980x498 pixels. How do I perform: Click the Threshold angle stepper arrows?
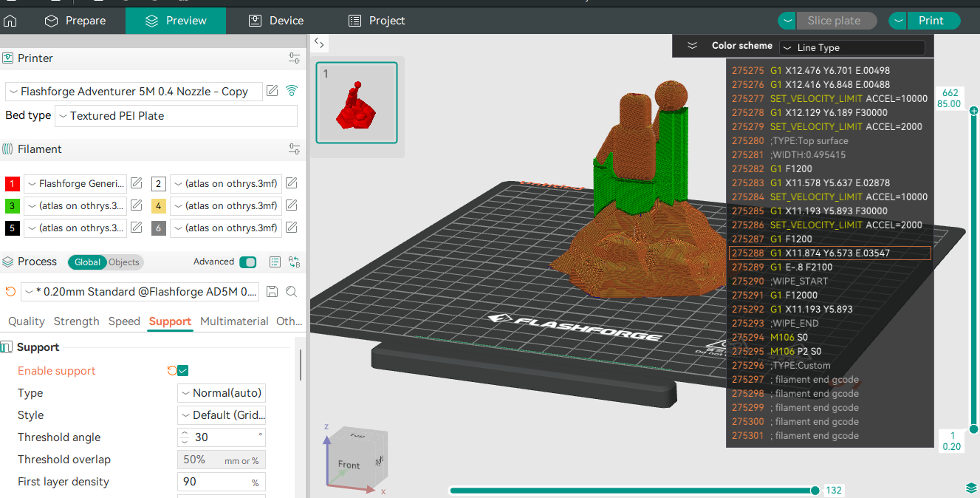[185, 437]
